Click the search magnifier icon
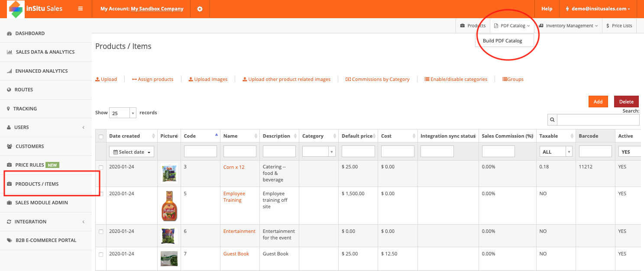The height and width of the screenshot is (271, 644). click(552, 120)
